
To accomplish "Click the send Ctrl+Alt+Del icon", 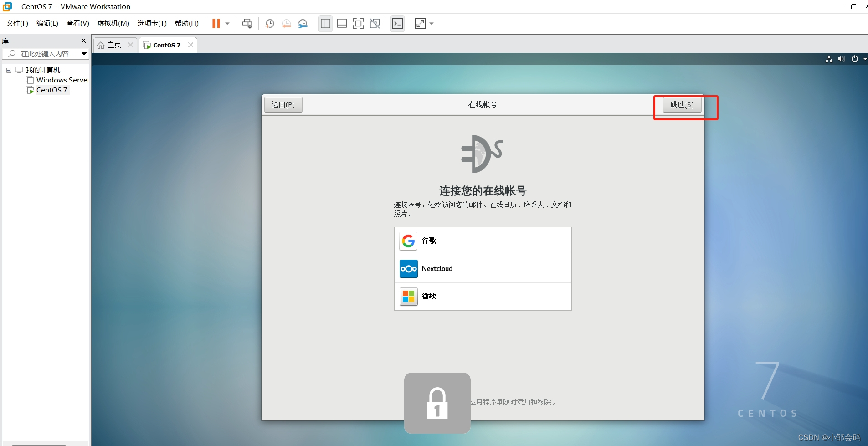I will (247, 24).
